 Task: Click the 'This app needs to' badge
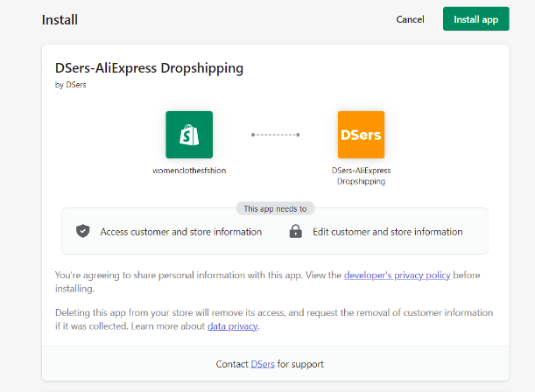275,209
